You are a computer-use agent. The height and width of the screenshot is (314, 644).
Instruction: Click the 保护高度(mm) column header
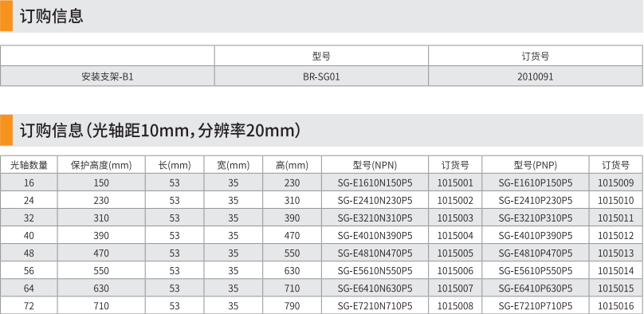tap(101, 166)
